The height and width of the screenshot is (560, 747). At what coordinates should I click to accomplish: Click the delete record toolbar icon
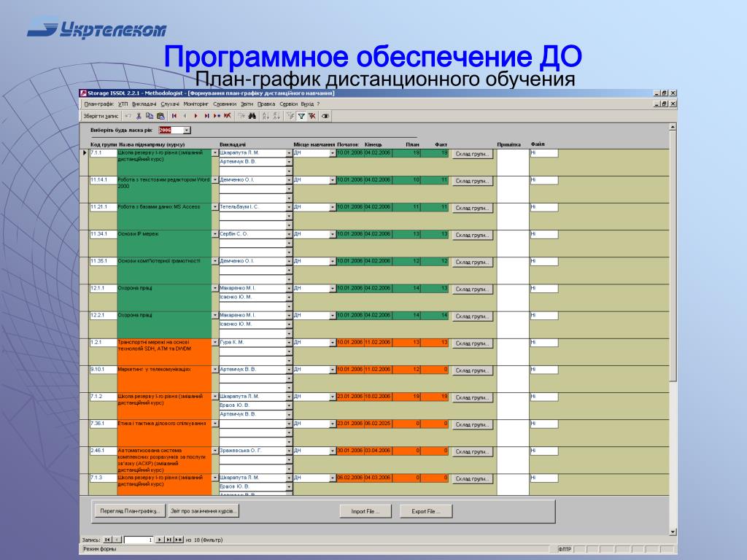click(228, 116)
